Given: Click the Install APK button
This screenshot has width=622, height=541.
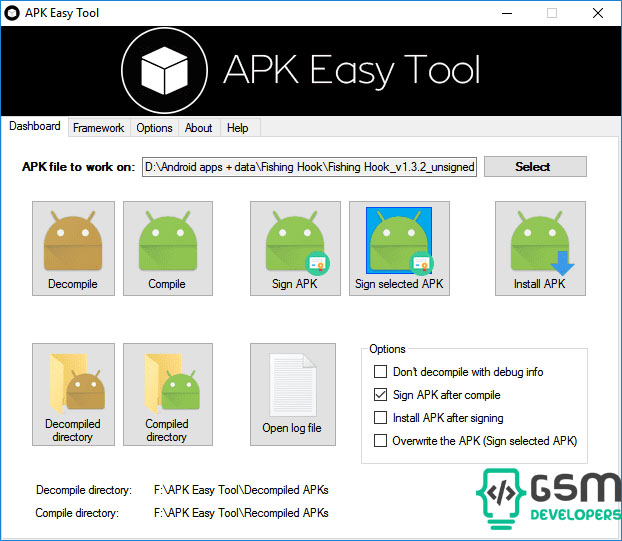Looking at the screenshot, I should click(540, 248).
